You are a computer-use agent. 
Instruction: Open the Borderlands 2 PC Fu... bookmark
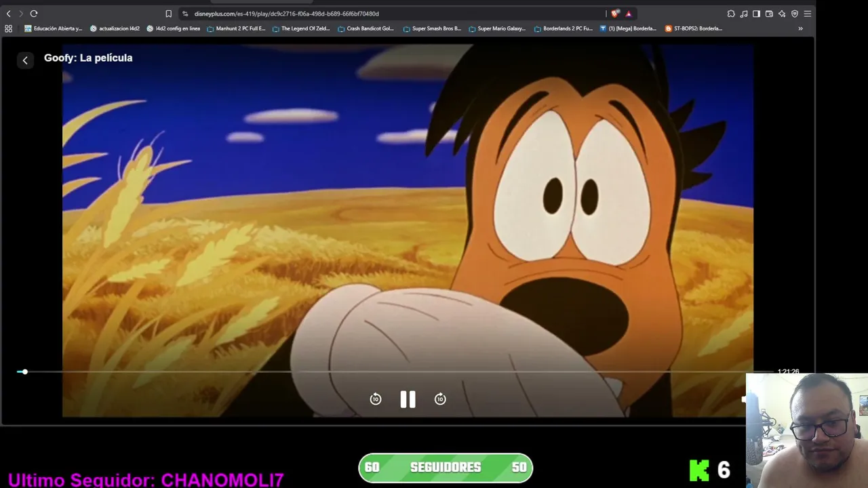pyautogui.click(x=564, y=28)
